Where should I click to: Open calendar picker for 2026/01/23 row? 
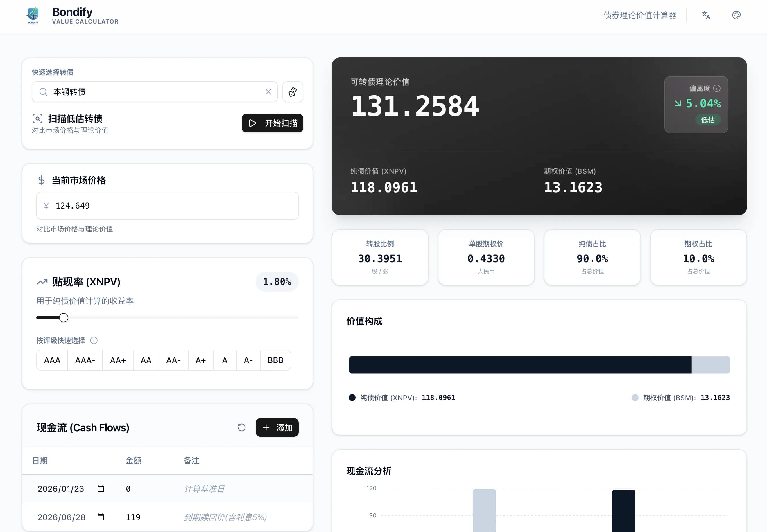101,489
